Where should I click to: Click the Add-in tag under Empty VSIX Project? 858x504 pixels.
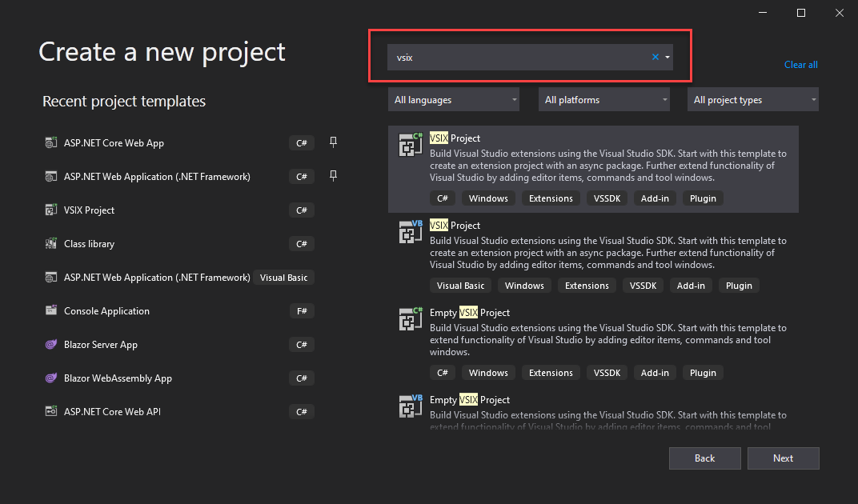(655, 373)
